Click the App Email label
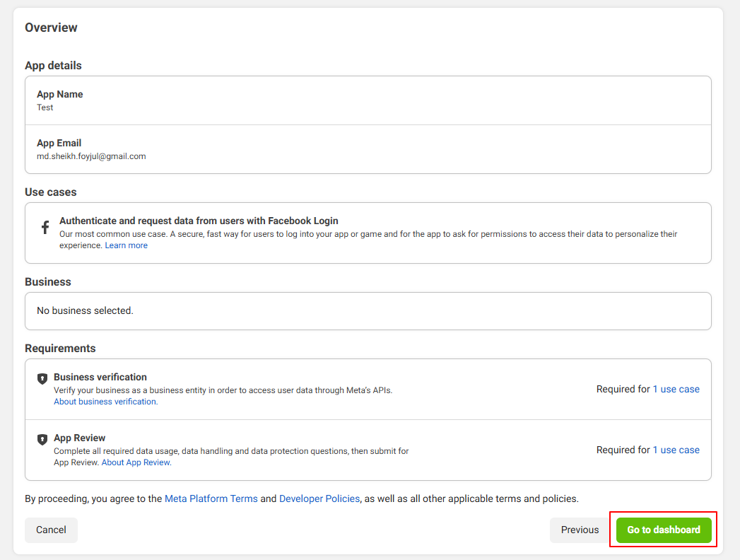 pyautogui.click(x=59, y=143)
